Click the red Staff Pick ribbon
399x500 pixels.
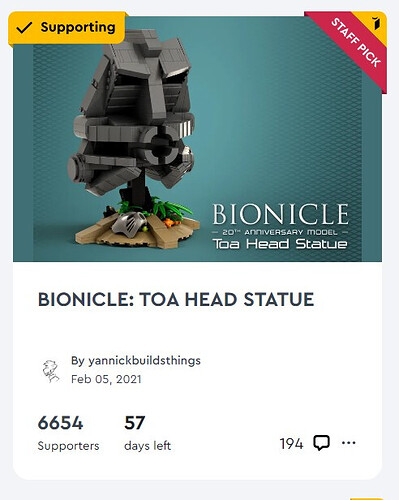[354, 43]
